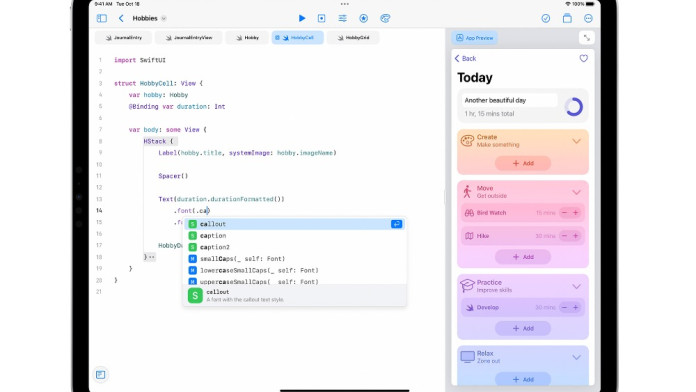Click the checkmark circle icon
Screen dimensions: 696x392
click(546, 18)
